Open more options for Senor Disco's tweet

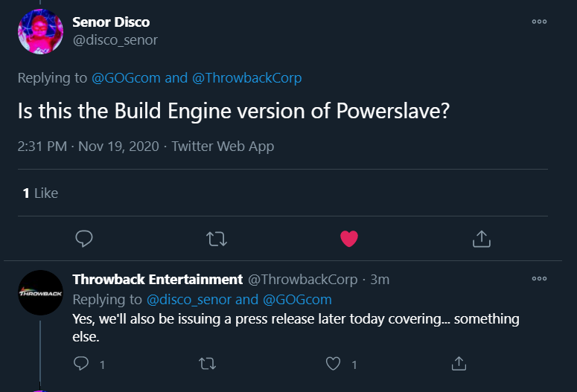pos(539,22)
